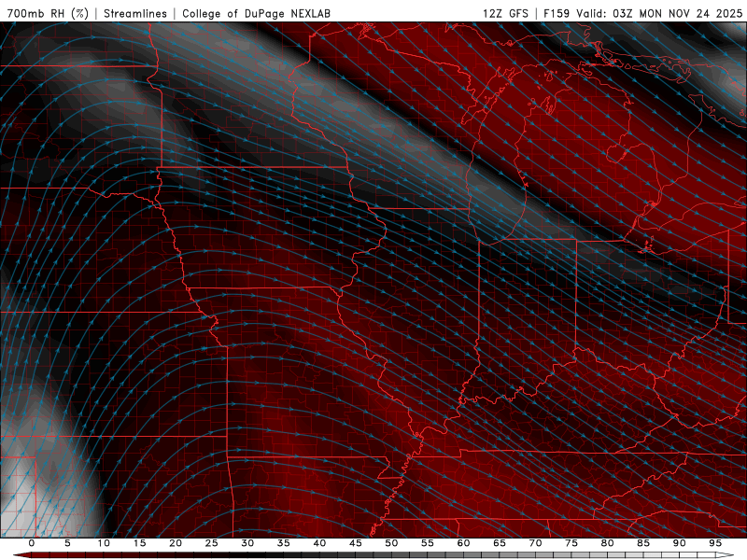The height and width of the screenshot is (560, 747).
Task: Click the '80' tick label on color scale
Action: pyautogui.click(x=607, y=543)
